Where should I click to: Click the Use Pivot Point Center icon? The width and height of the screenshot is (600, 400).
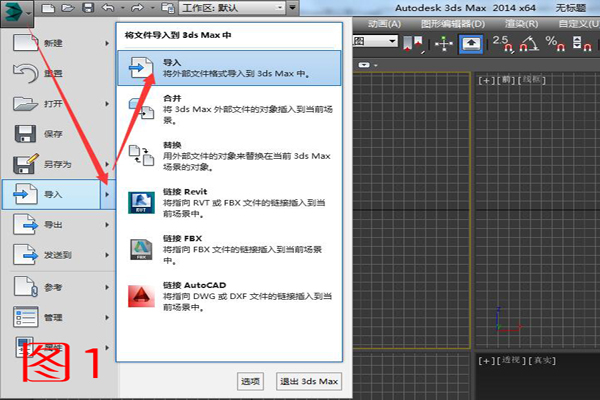tap(413, 43)
